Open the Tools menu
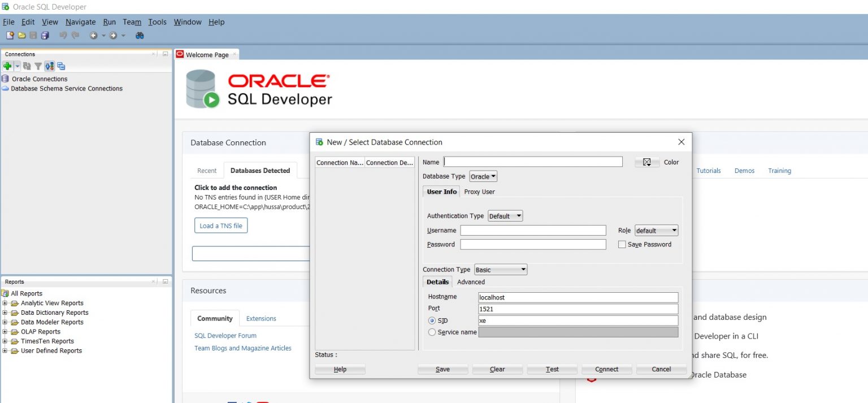Screen dimensions: 868x403 click(157, 22)
